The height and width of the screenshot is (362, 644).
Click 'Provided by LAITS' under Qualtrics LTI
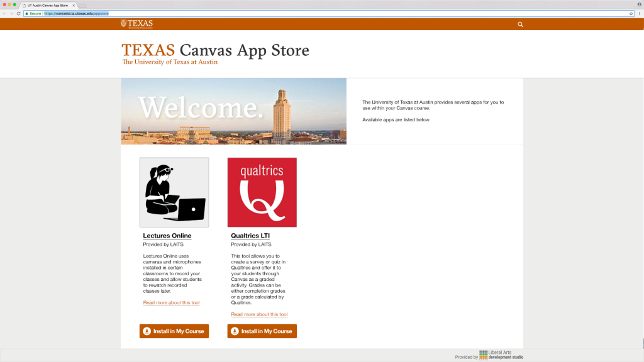point(251,244)
